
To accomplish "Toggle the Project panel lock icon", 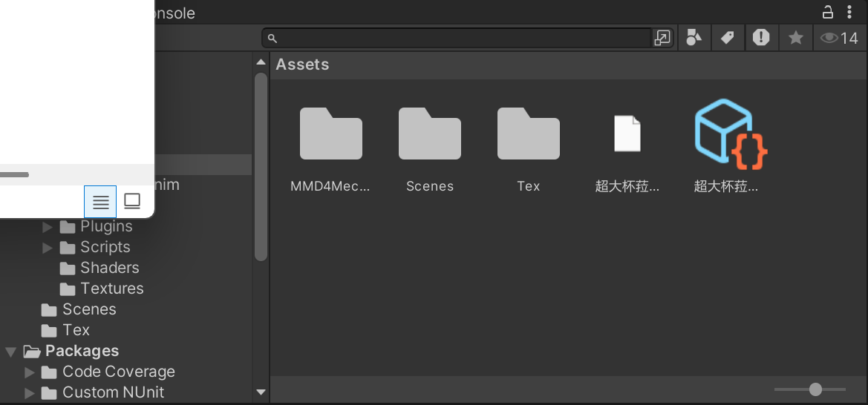I will click(x=828, y=12).
